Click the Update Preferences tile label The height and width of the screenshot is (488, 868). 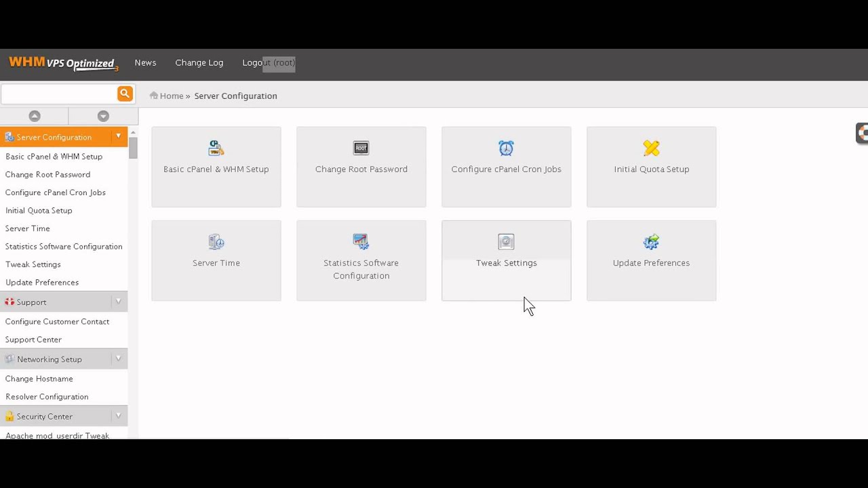652,262
